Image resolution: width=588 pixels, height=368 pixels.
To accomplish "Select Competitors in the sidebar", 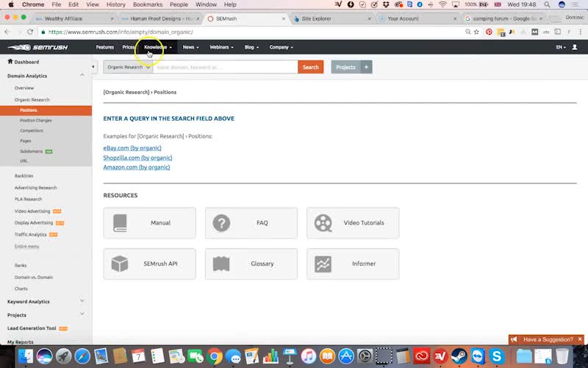I will [x=32, y=131].
